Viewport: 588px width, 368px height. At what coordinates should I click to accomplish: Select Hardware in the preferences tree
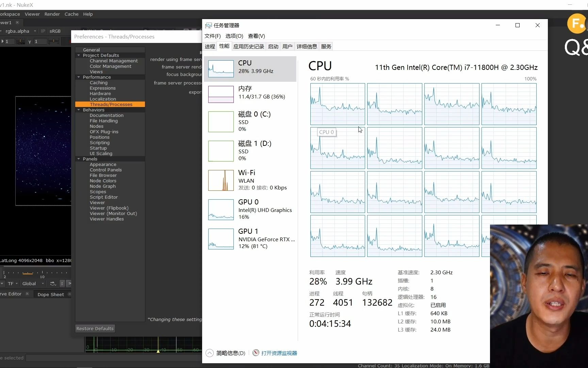click(100, 93)
